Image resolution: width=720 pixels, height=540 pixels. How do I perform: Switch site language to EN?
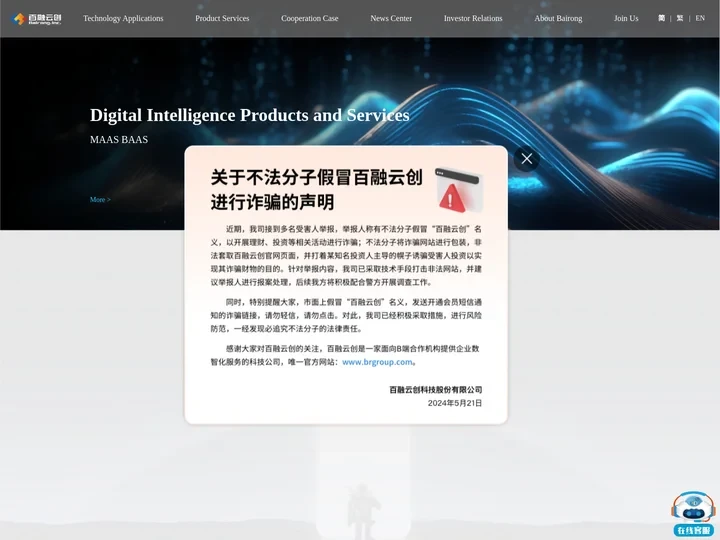pyautogui.click(x=700, y=18)
